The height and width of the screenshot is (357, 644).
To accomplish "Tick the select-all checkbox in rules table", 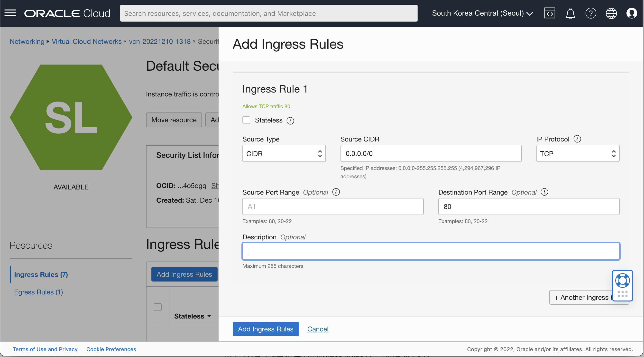I will pos(157,307).
